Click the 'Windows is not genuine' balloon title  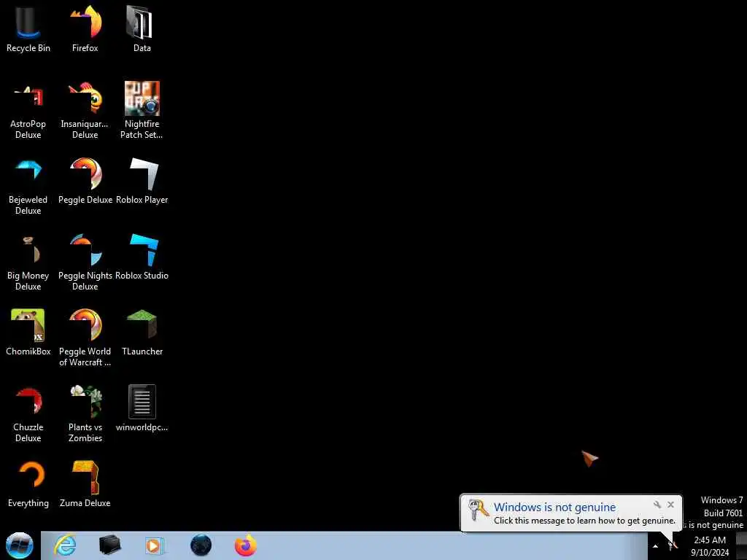[554, 507]
